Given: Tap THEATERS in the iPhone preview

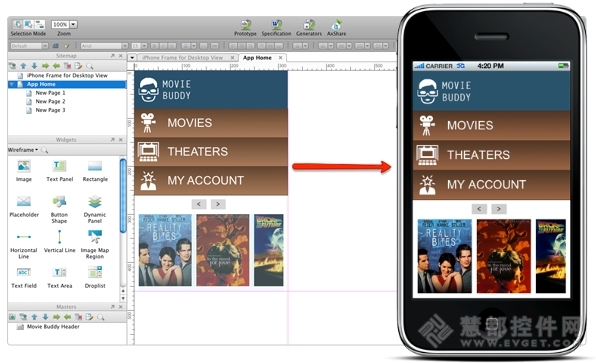Looking at the screenshot, I should pos(491,155).
